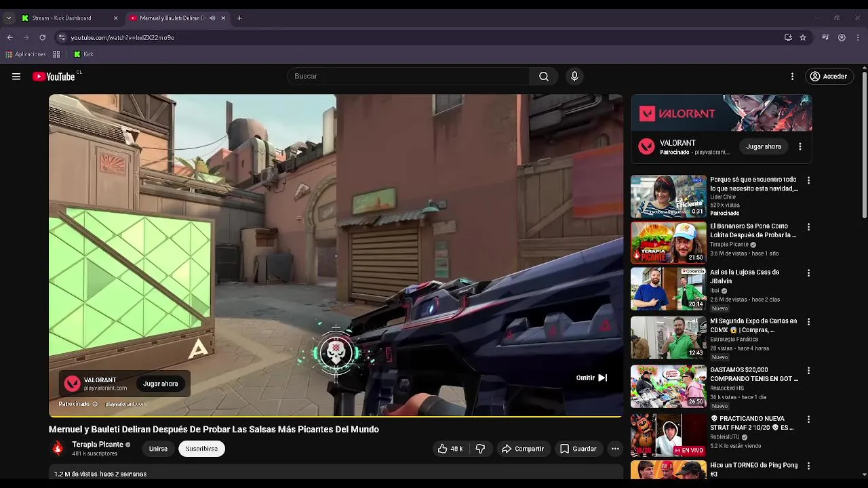Image resolution: width=868 pixels, height=488 pixels.
Task: Open GASTAMOS $20,000 COMPRANDO TENIS title
Action: click(x=754, y=374)
